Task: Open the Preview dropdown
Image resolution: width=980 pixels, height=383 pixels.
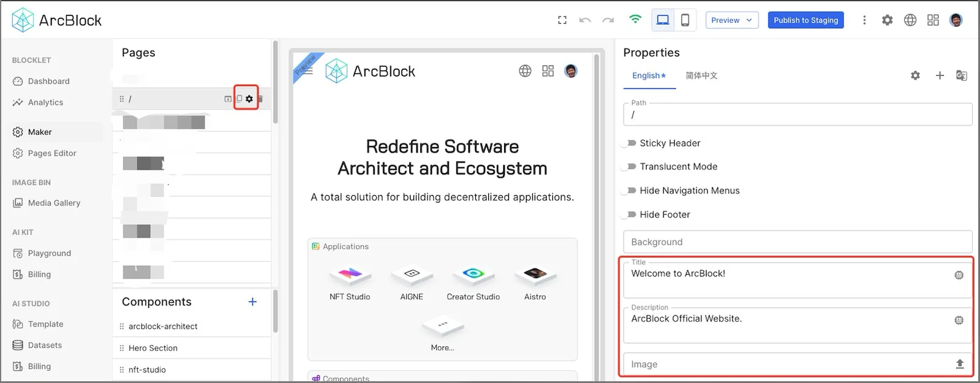Action: coord(732,20)
